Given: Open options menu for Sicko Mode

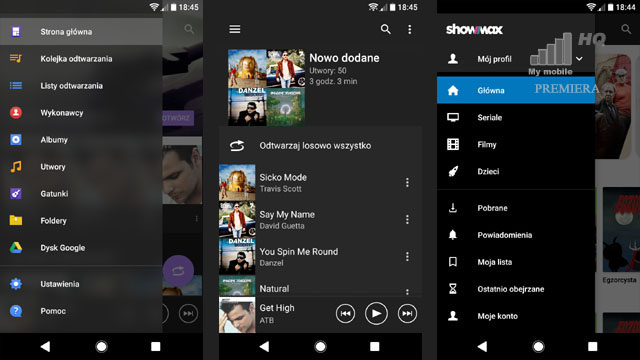Looking at the screenshot, I should point(407,182).
